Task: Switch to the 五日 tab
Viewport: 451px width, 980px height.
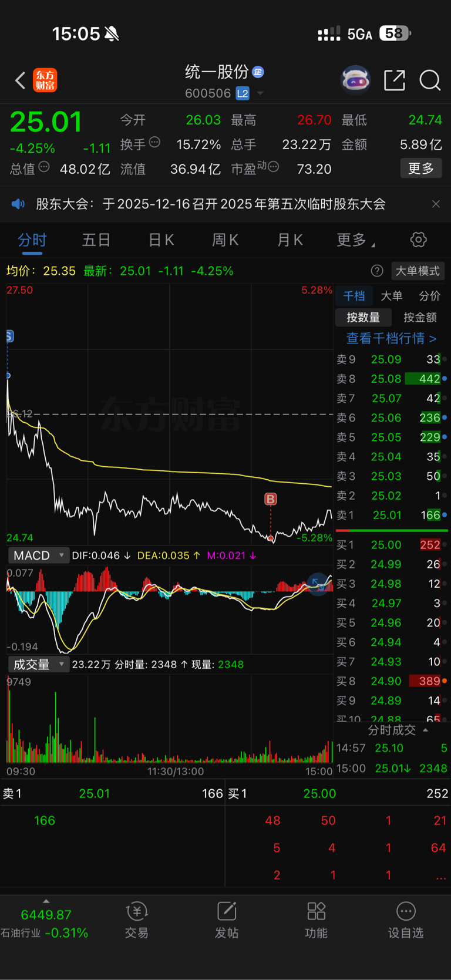Action: pos(96,240)
